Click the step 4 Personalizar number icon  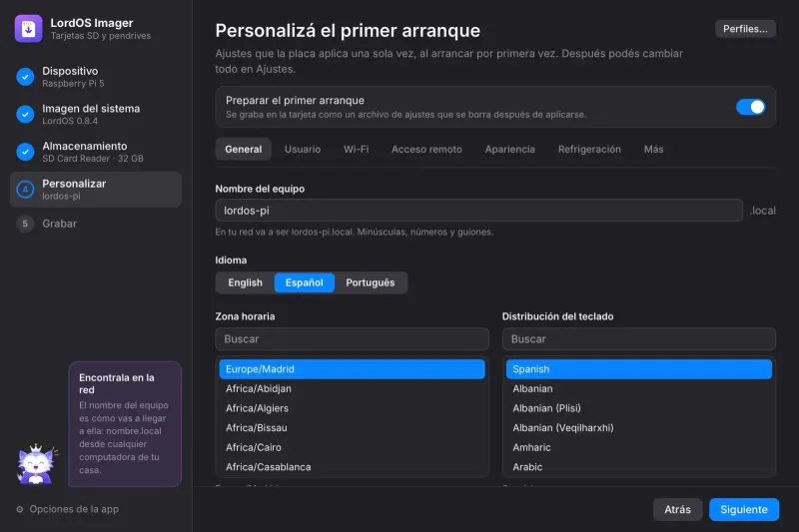25,190
